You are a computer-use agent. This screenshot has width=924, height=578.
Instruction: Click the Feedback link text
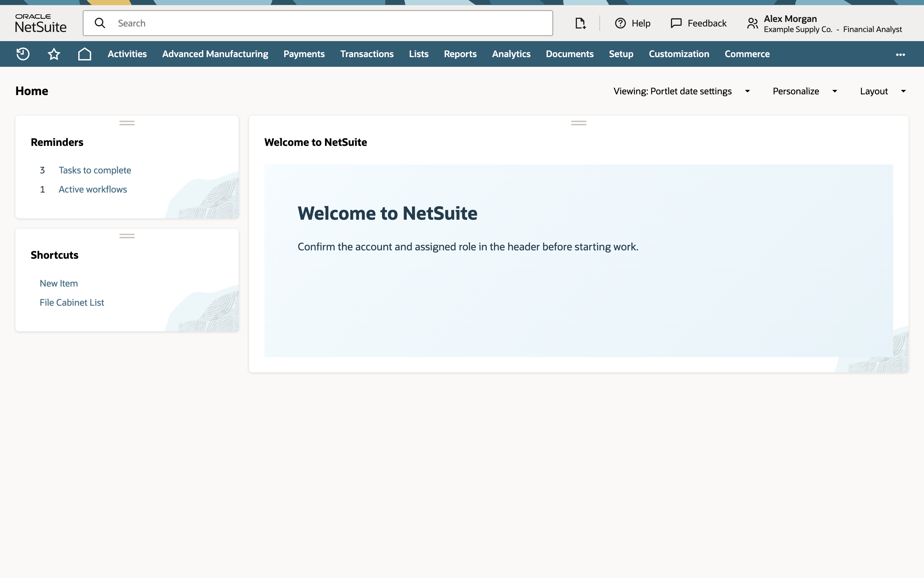707,23
